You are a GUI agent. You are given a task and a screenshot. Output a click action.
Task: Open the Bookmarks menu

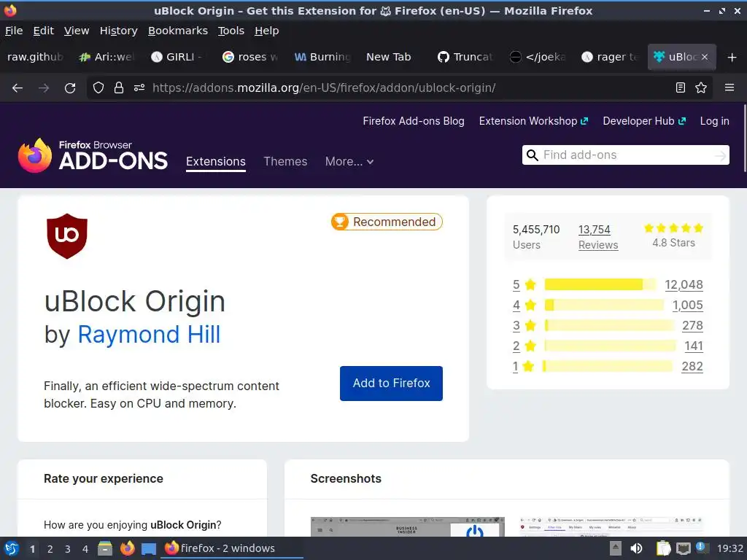click(x=178, y=31)
